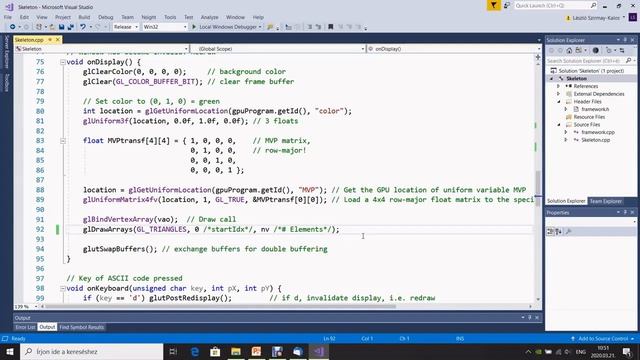The height and width of the screenshot is (360, 640).
Task: Click Categorized view icon in Properties panel
Action: tap(550, 231)
